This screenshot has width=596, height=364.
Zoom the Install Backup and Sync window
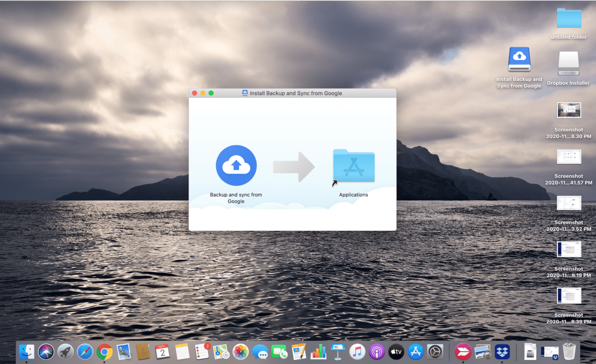[x=211, y=93]
